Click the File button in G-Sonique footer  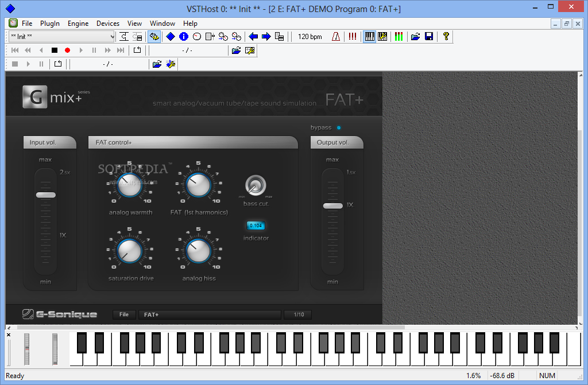124,314
